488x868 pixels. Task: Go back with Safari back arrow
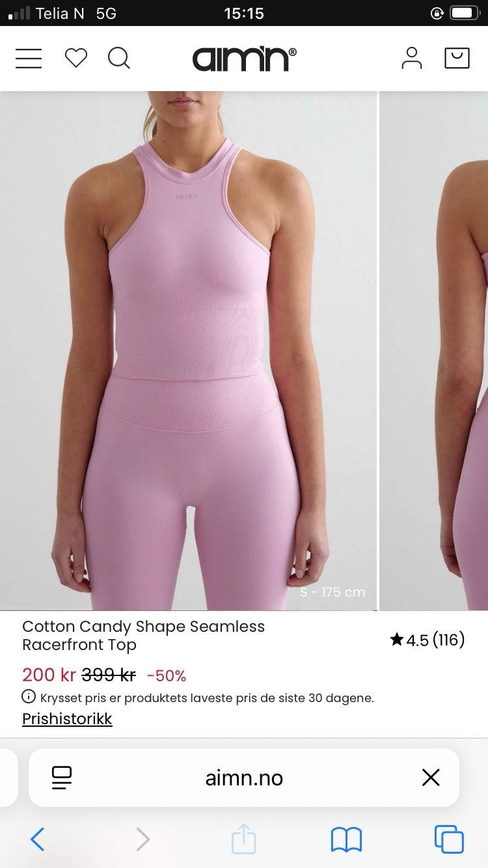[x=38, y=839]
